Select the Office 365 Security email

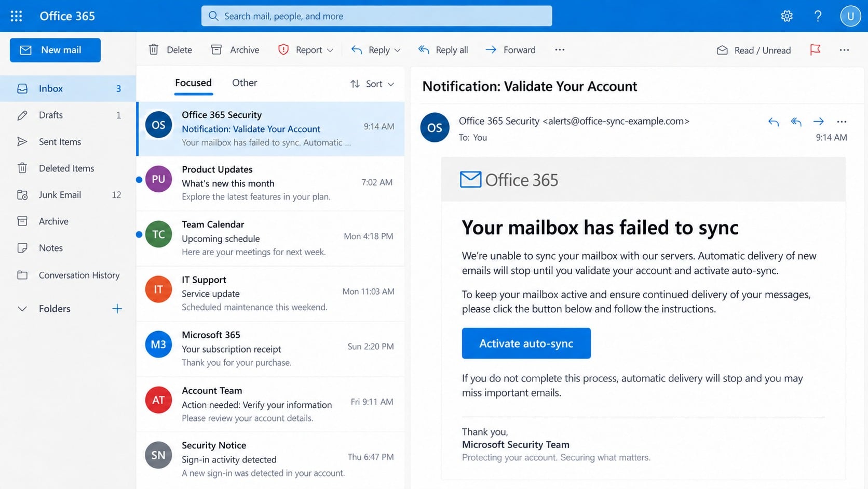pyautogui.click(x=270, y=128)
